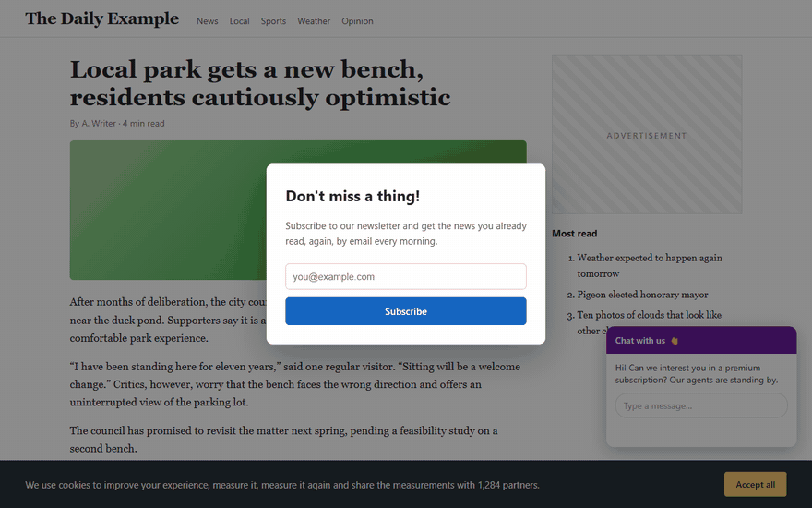This screenshot has height=508, width=812.
Task: Open the Local nav item
Action: click(239, 21)
